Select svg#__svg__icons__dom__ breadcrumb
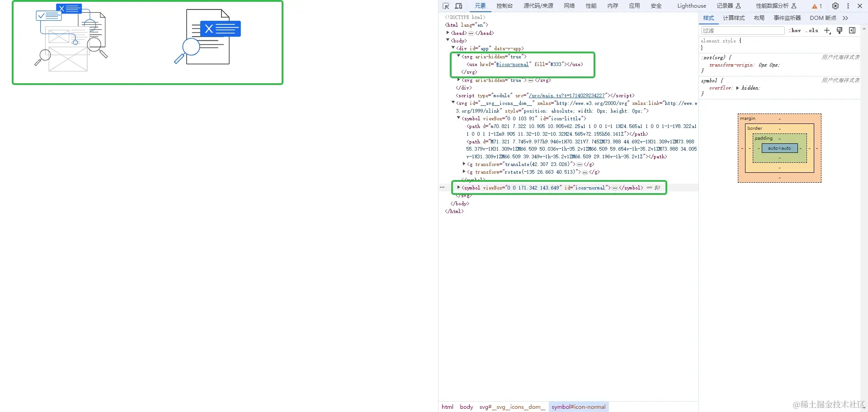The height and width of the screenshot is (412, 868). pyautogui.click(x=513, y=407)
